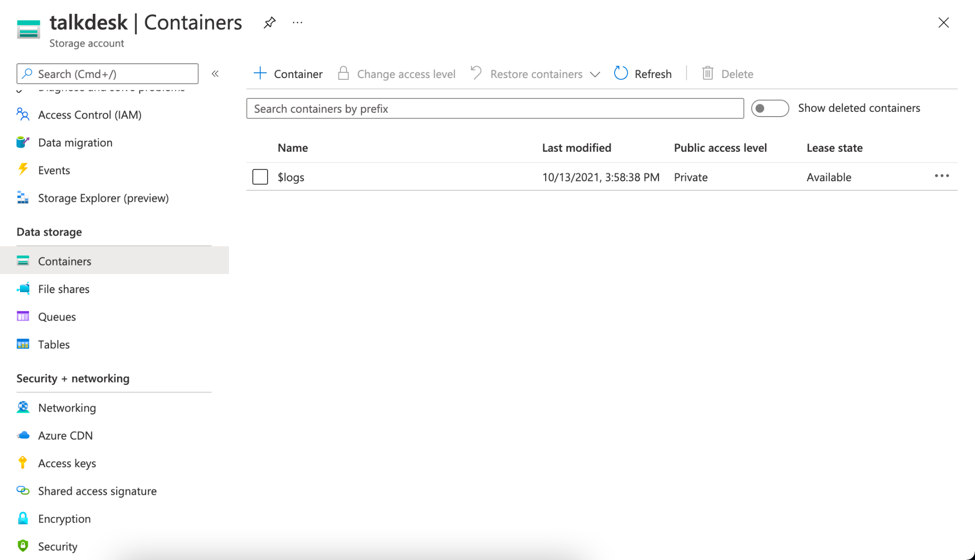Viewport: 975px width, 560px height.
Task: Click the 10/13/2021, 3:58:38 PM cell
Action: [600, 177]
